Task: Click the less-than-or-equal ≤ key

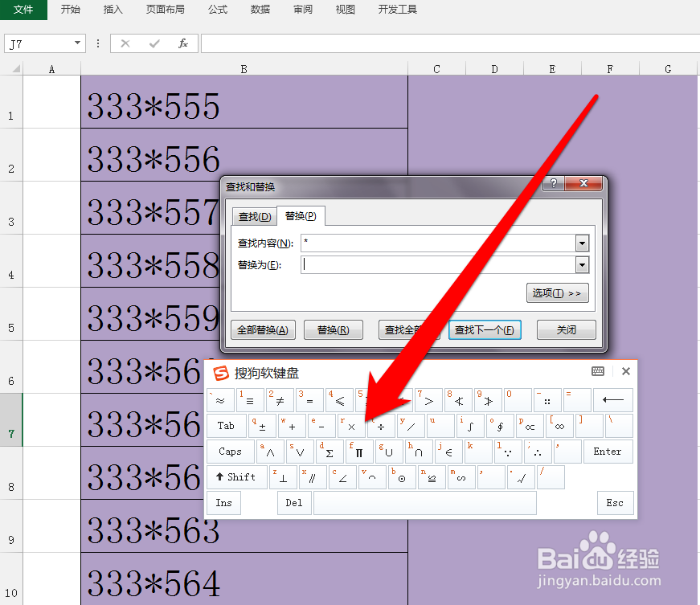Action: [339, 400]
